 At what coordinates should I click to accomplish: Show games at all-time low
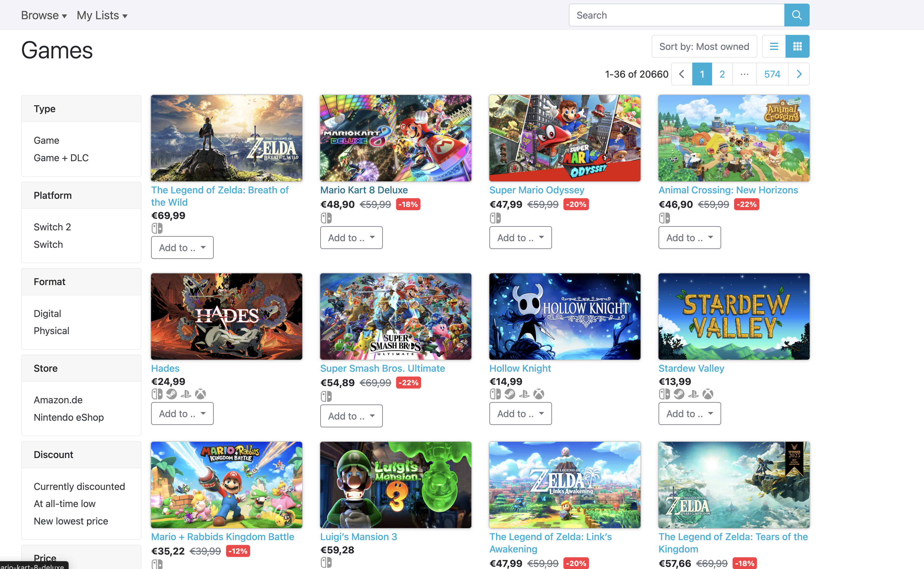(64, 503)
